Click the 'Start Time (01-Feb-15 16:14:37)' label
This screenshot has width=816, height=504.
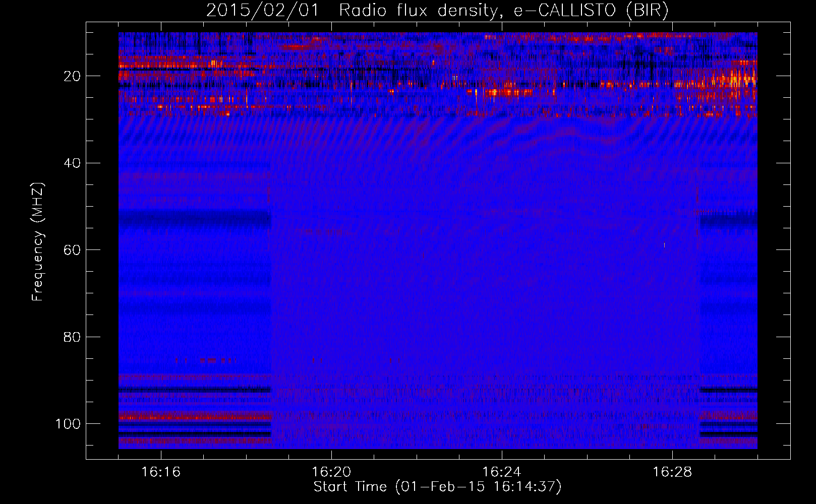point(437,487)
